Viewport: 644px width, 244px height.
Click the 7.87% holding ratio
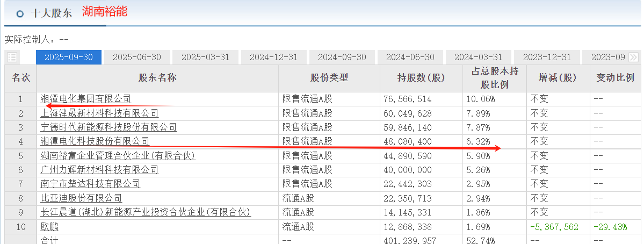coord(479,127)
